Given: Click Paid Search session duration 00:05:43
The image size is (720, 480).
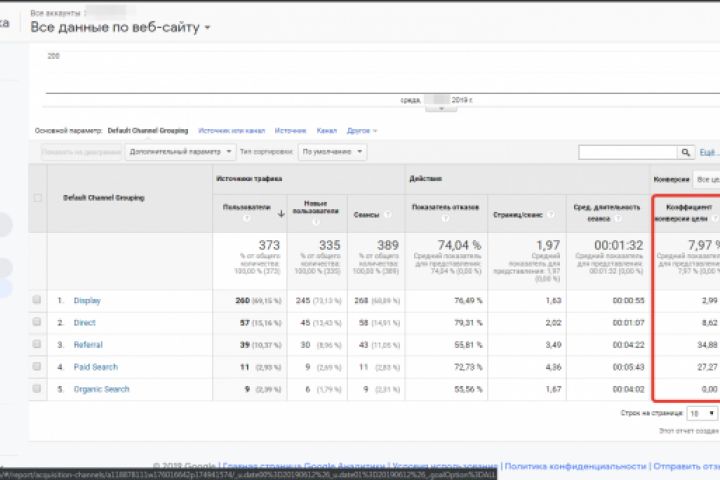Looking at the screenshot, I should 628,367.
